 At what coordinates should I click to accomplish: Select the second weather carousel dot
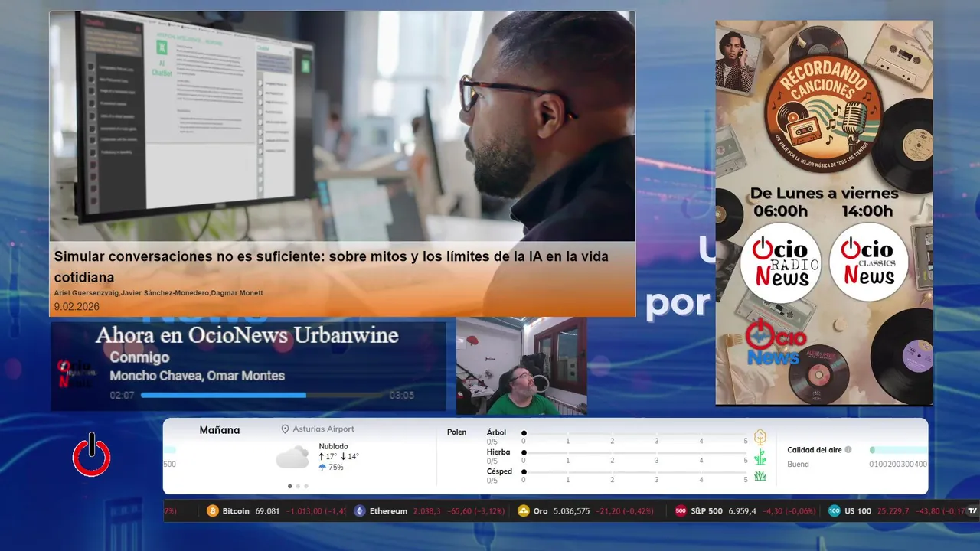298,486
